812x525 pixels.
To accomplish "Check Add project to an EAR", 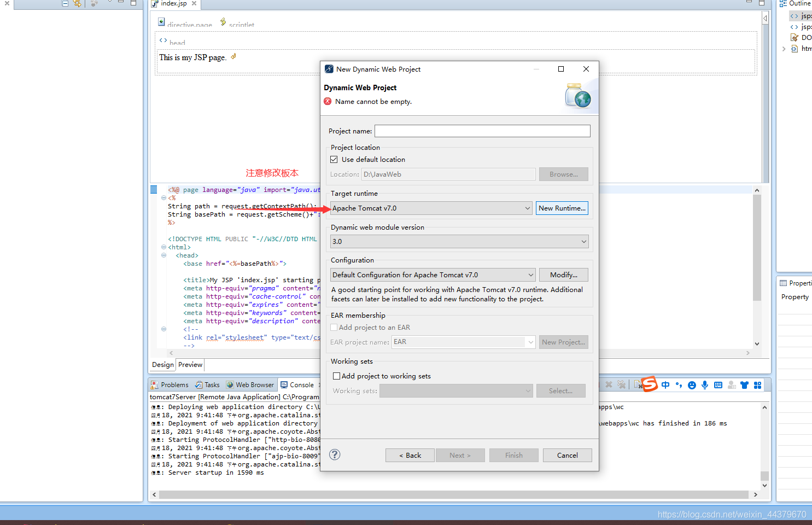I will pos(334,328).
